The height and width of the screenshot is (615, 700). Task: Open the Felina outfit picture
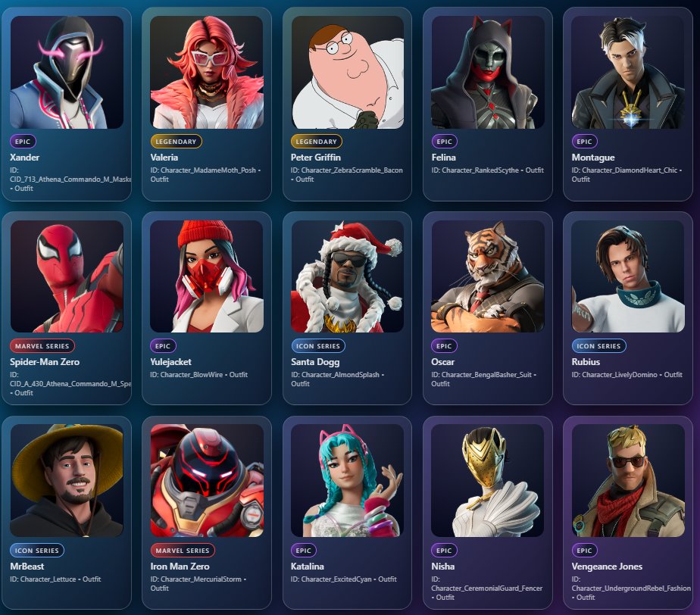(x=488, y=72)
